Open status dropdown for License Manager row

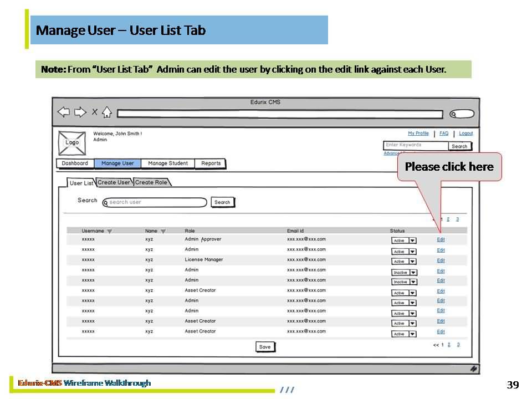click(x=412, y=262)
